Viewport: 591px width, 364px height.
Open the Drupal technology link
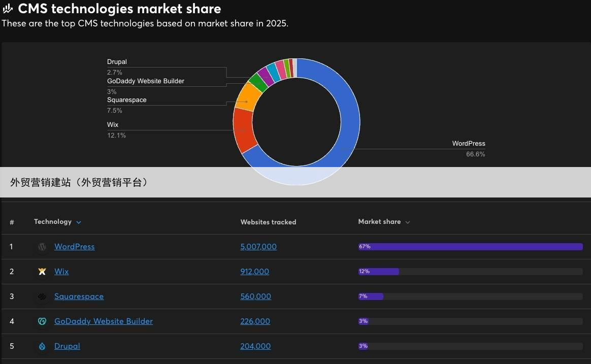(67, 346)
